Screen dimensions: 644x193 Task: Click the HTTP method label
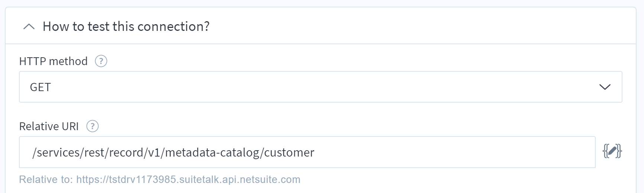click(x=53, y=61)
